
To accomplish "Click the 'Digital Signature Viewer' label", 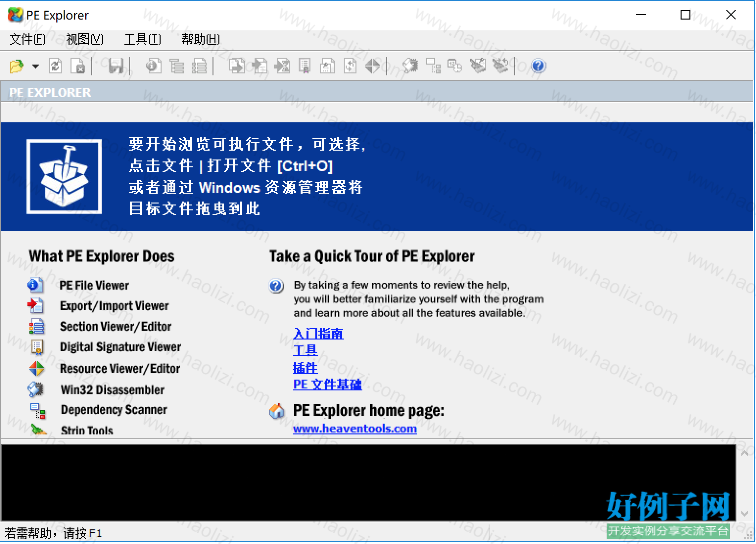I will coord(120,347).
